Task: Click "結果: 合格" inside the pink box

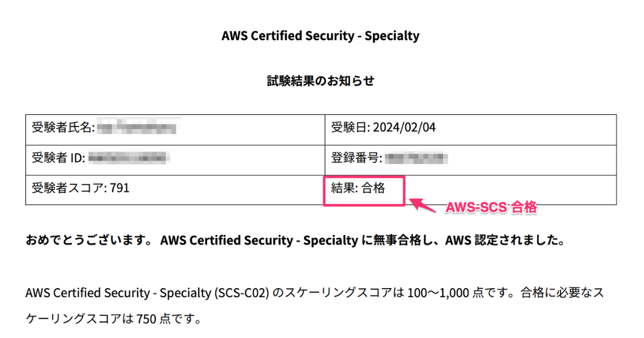Action: tap(358, 188)
